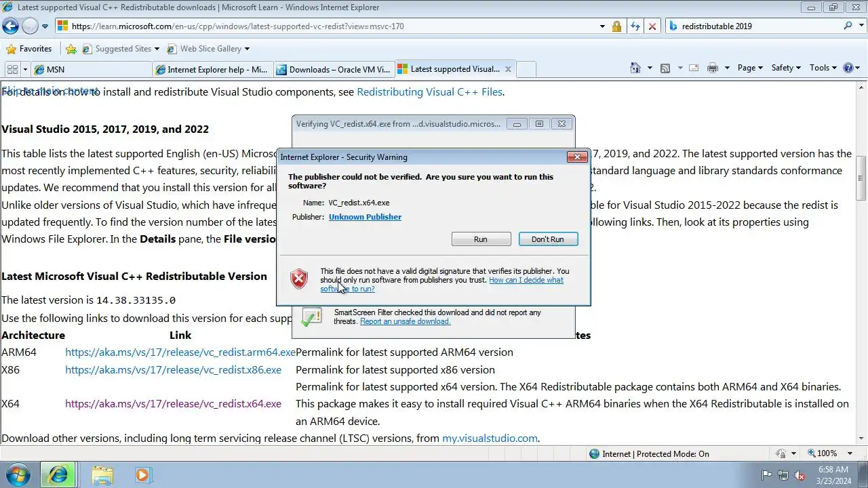Click the Read Mail envelope icon
868x488 pixels.
click(694, 68)
